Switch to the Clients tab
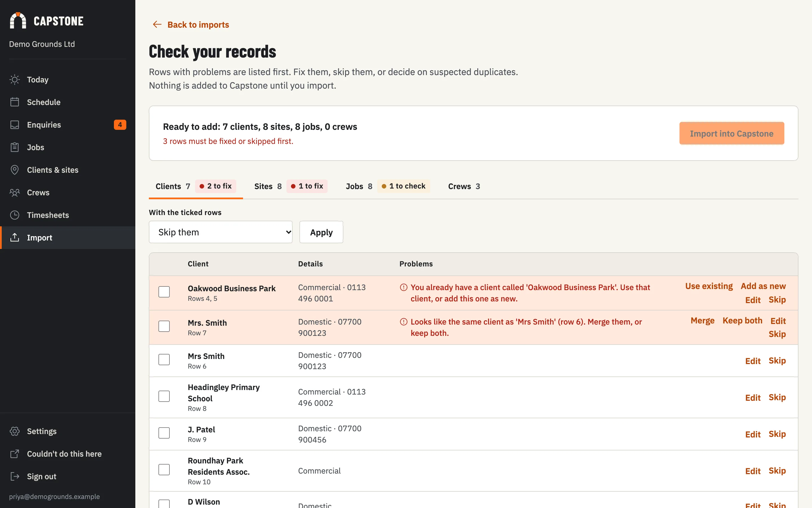Screen dimensions: 812x508 (196, 187)
